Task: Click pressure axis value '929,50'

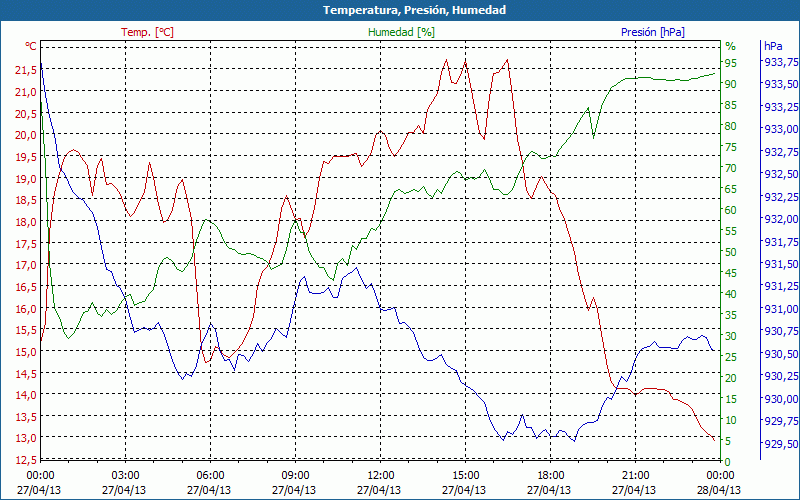Action: (781, 443)
